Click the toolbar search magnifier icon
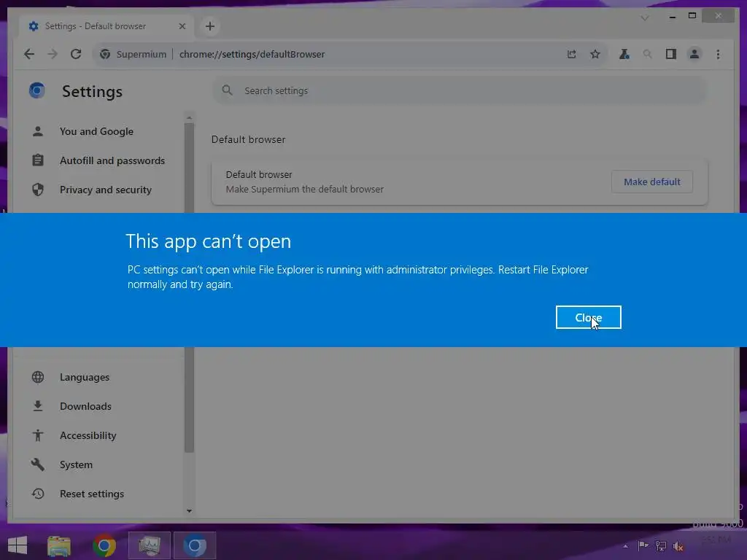 pos(648,54)
